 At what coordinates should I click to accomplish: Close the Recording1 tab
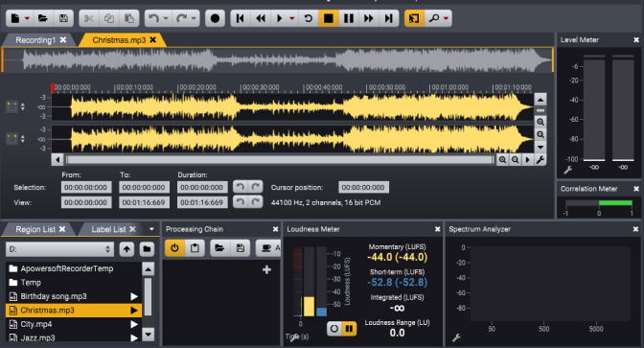click(x=63, y=40)
